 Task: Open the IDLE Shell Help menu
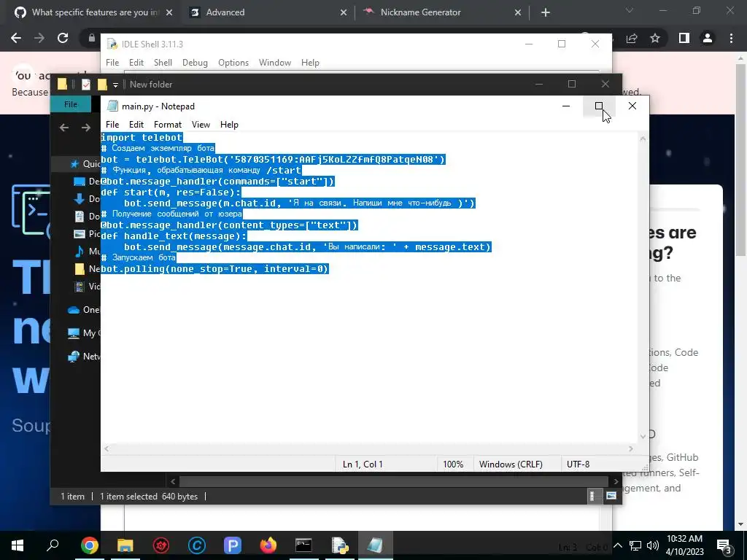(x=310, y=63)
